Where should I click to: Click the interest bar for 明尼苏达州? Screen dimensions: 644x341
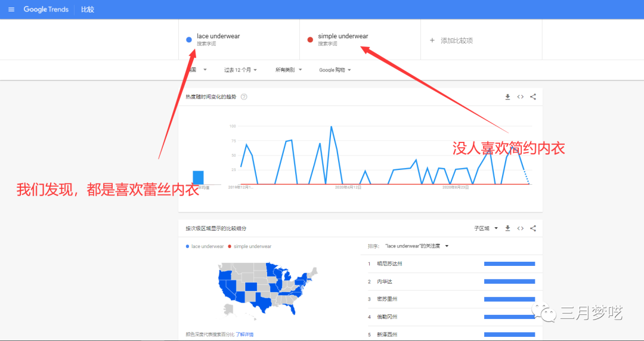509,263
